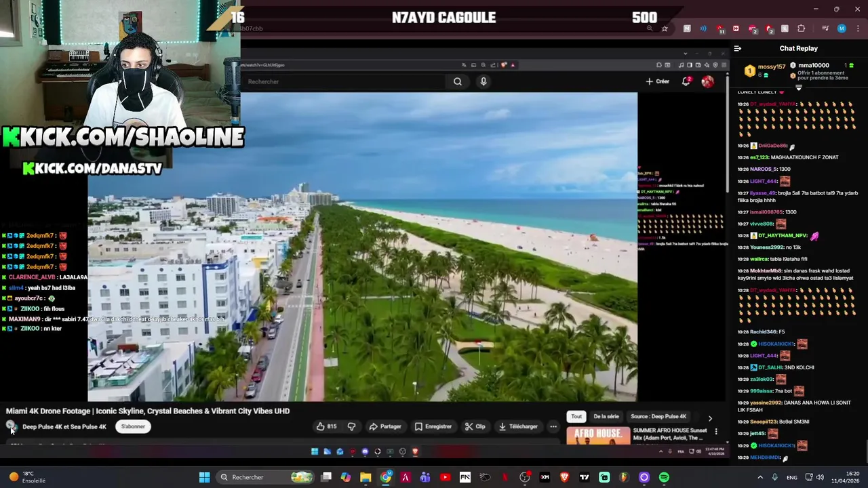Open DT_HAYTHAM_NPV chat username

point(782,235)
